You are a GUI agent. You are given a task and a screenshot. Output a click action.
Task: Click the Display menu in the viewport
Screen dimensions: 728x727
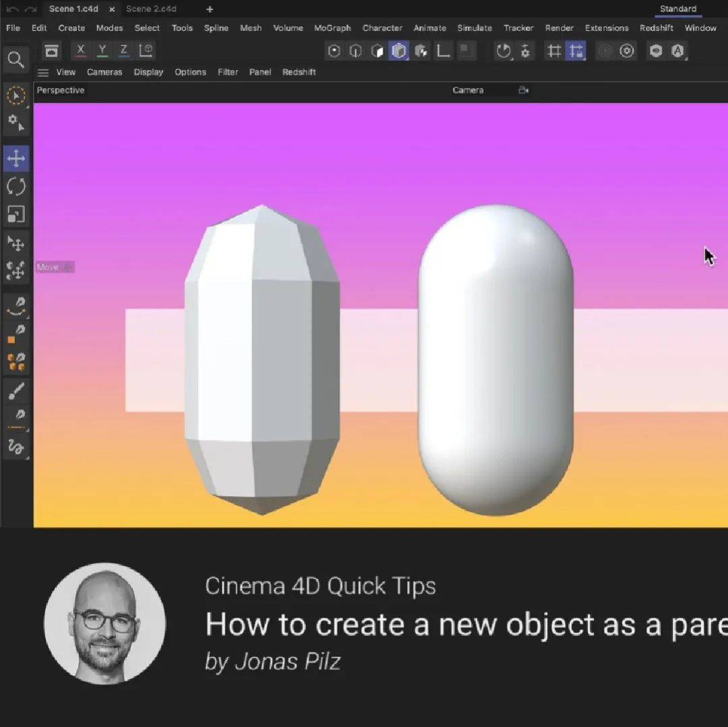[x=148, y=72]
